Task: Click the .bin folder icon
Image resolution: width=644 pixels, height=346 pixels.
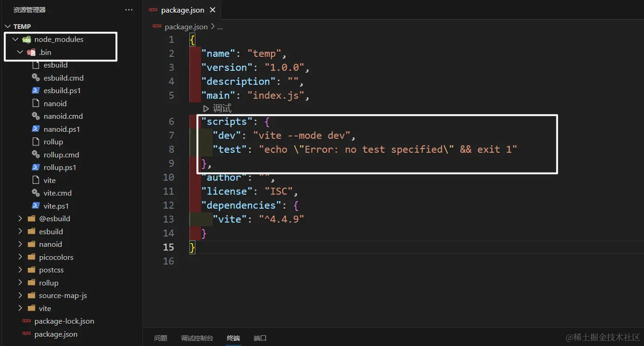Action: 32,52
